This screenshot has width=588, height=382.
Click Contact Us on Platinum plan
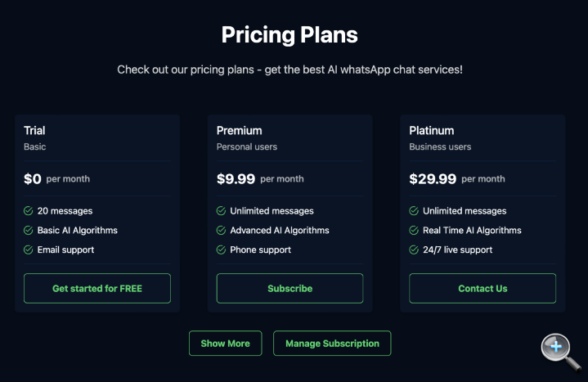[483, 289]
